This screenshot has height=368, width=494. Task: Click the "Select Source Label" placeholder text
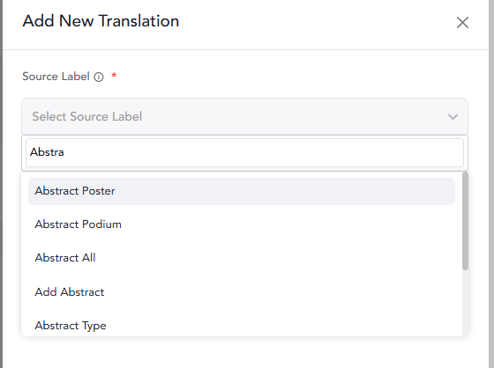point(87,117)
